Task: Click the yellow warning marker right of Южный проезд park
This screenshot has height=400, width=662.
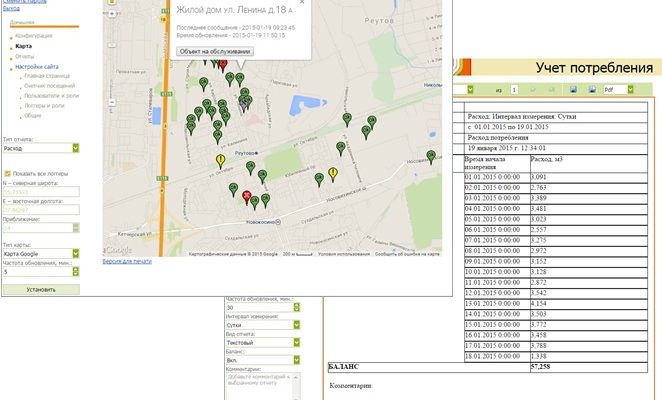Action: tap(333, 174)
